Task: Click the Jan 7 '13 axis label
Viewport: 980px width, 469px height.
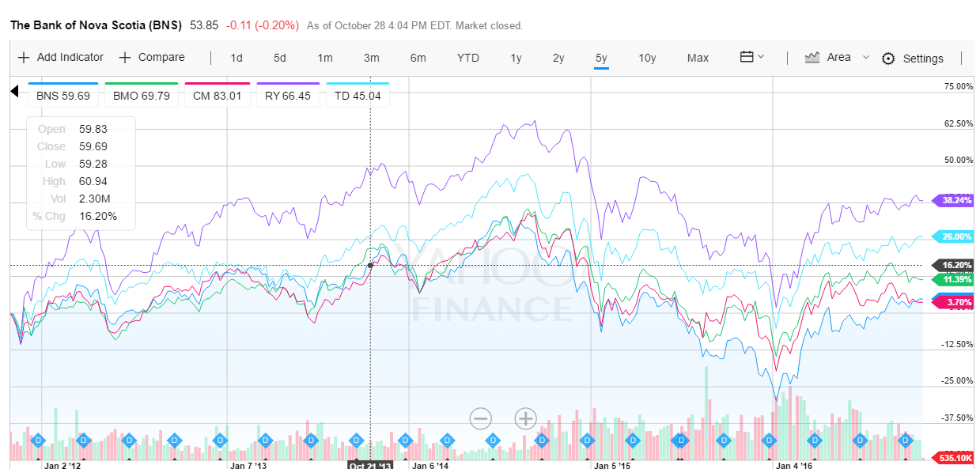Action: pos(248,465)
